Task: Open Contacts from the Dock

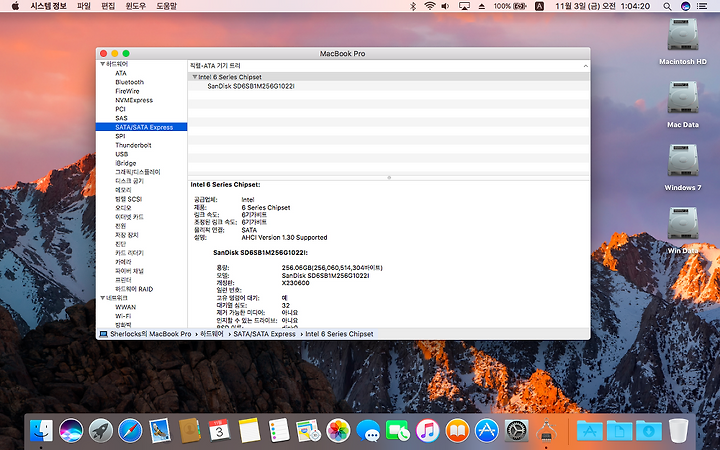Action: tap(189, 431)
